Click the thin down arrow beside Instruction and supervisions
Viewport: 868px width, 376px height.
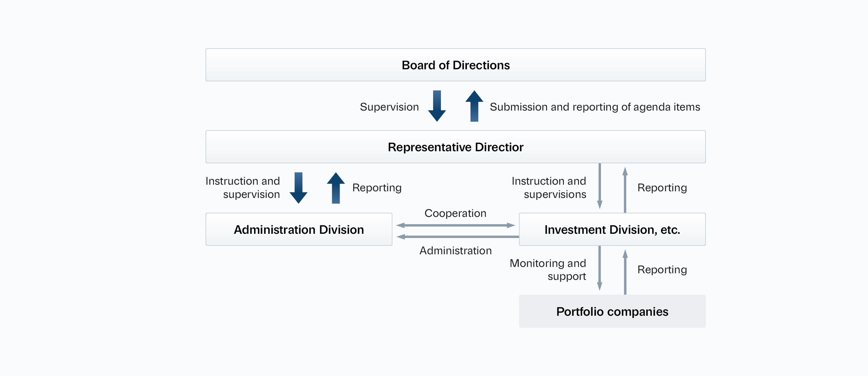[600, 186]
